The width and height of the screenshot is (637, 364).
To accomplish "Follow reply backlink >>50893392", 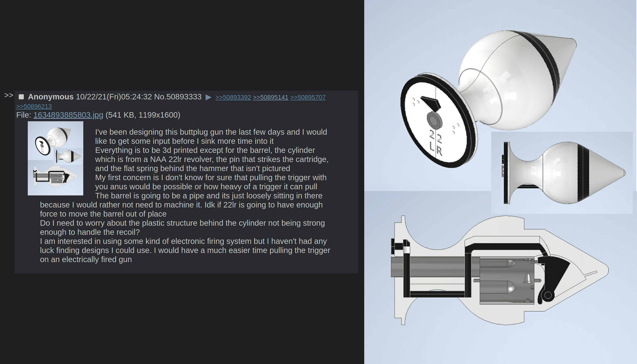I will (x=233, y=97).
